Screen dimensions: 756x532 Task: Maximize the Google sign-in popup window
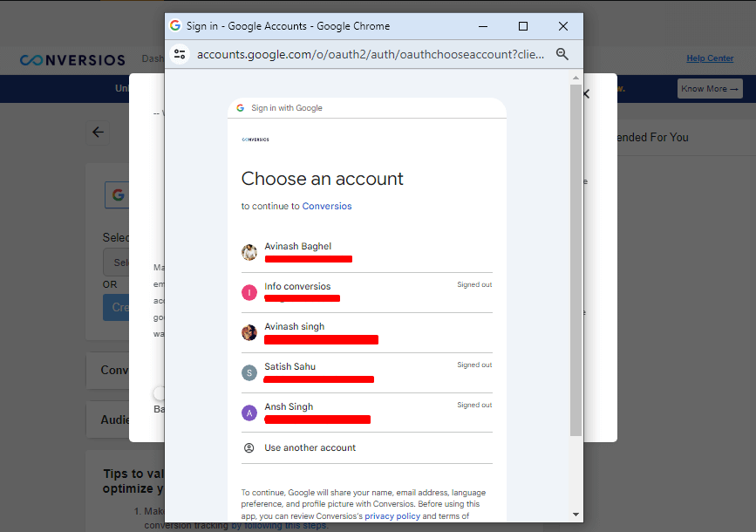tap(523, 26)
